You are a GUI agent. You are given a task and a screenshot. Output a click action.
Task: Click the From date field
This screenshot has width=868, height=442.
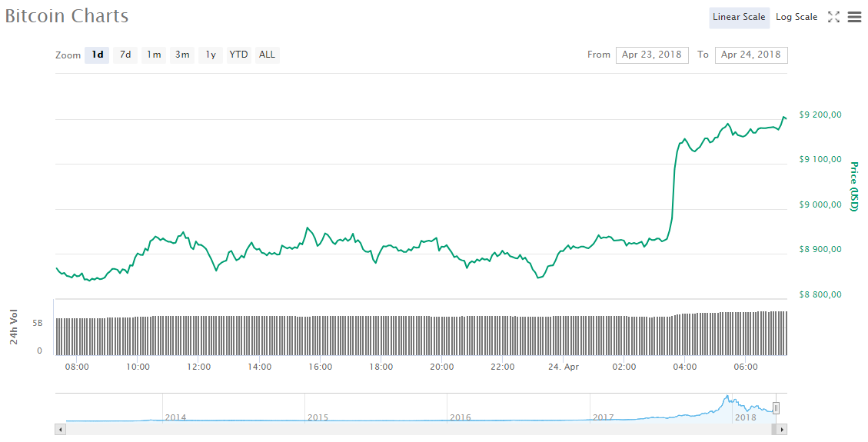[x=652, y=55]
